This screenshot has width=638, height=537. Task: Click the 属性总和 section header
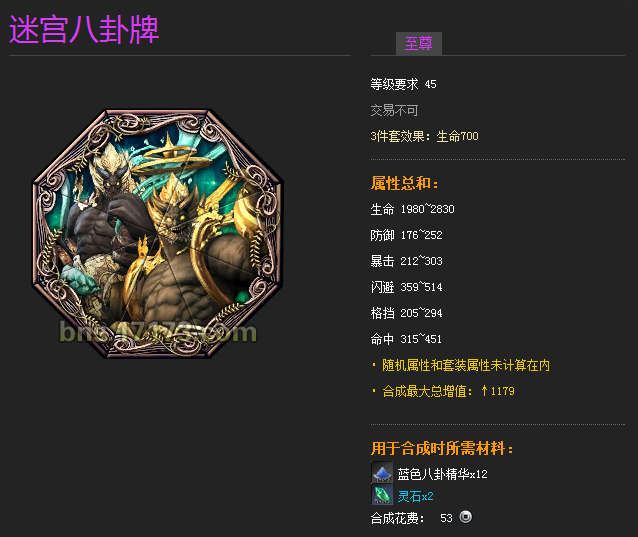[405, 183]
